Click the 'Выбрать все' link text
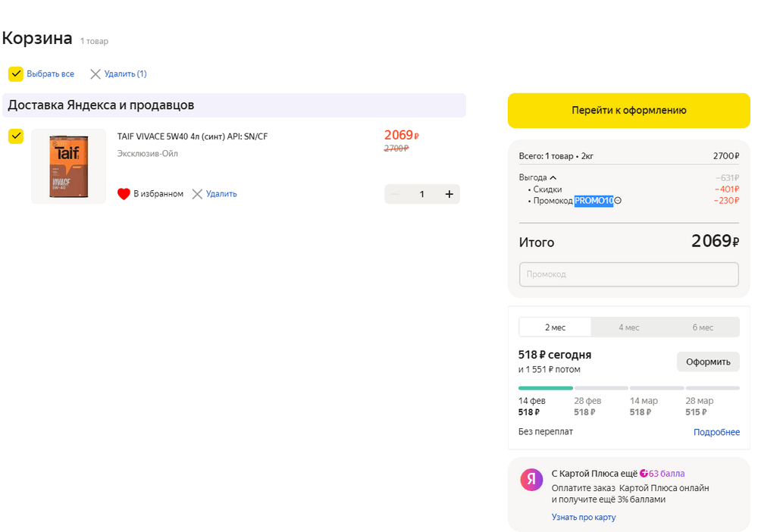The height and width of the screenshot is (532, 758). tap(50, 74)
